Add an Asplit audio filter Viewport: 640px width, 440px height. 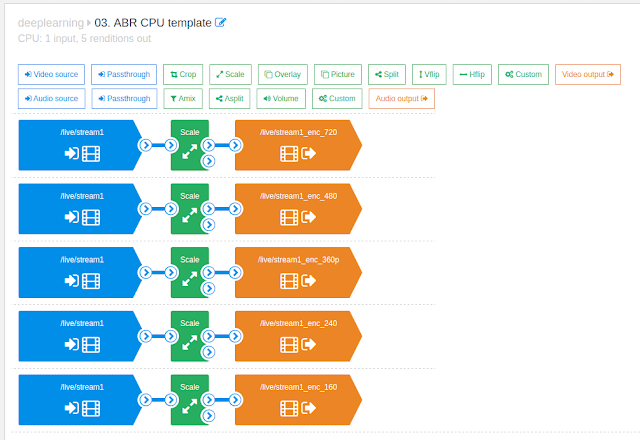tap(231, 99)
